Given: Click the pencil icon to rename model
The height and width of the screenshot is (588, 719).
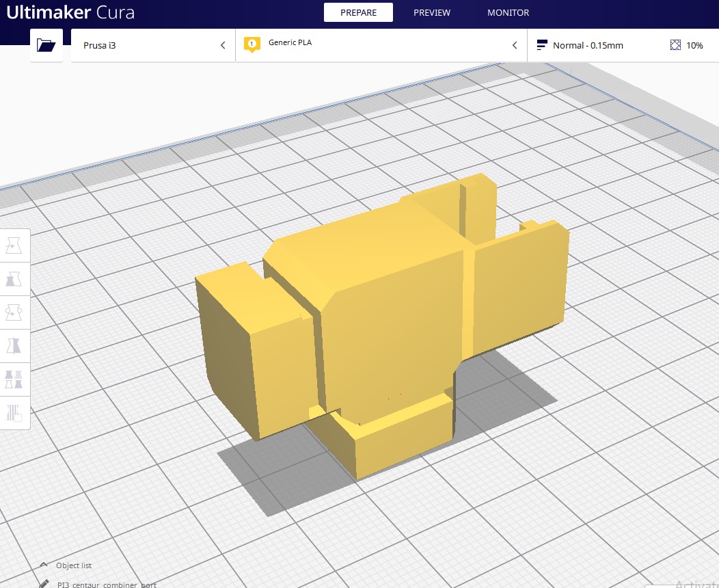Looking at the screenshot, I should [44, 584].
